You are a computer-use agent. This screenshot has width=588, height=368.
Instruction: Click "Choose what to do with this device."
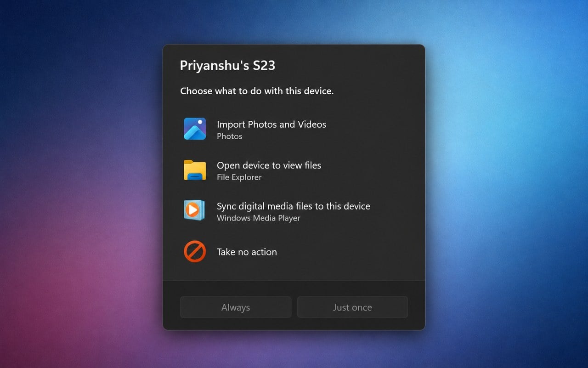click(257, 91)
